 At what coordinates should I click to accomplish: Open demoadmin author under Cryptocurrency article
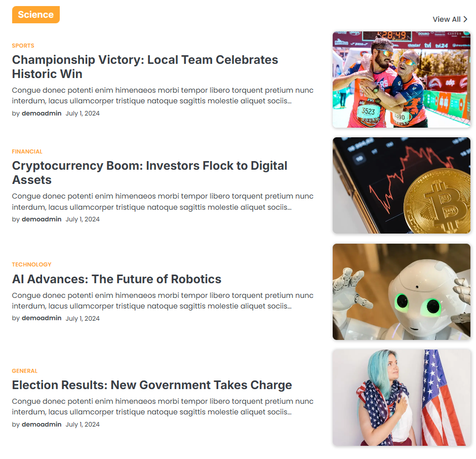[x=42, y=219]
